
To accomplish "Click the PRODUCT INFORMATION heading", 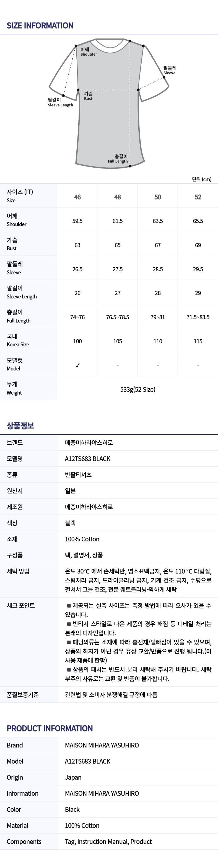I will [50, 728].
